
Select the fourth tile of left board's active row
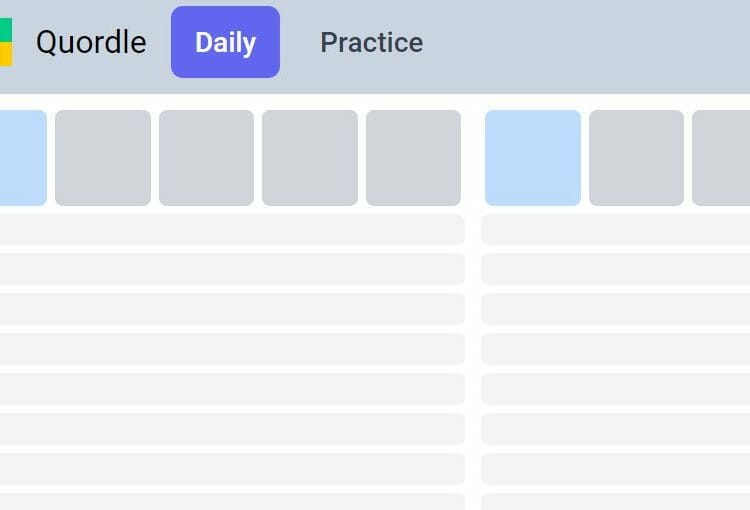tap(310, 158)
